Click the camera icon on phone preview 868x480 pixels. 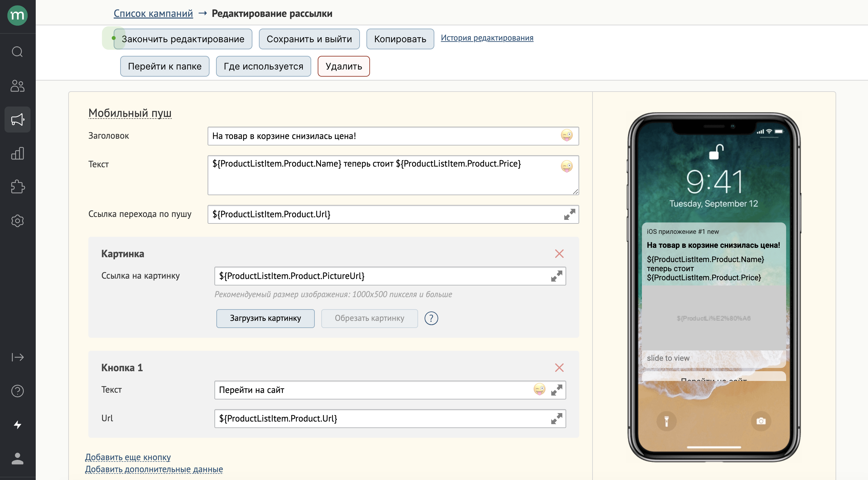pos(760,421)
